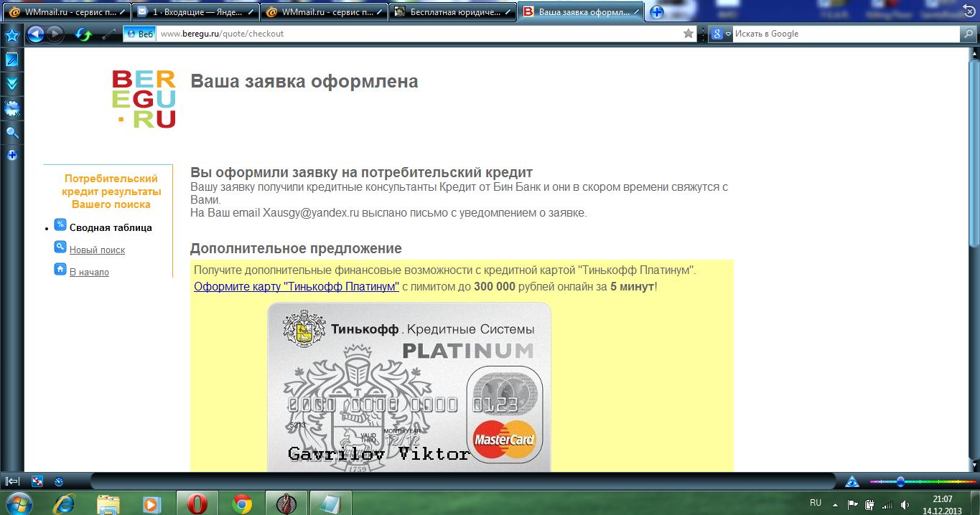Click the volume speaker icon in the system tray
This screenshot has width=980, height=515.
pyautogui.click(x=905, y=504)
